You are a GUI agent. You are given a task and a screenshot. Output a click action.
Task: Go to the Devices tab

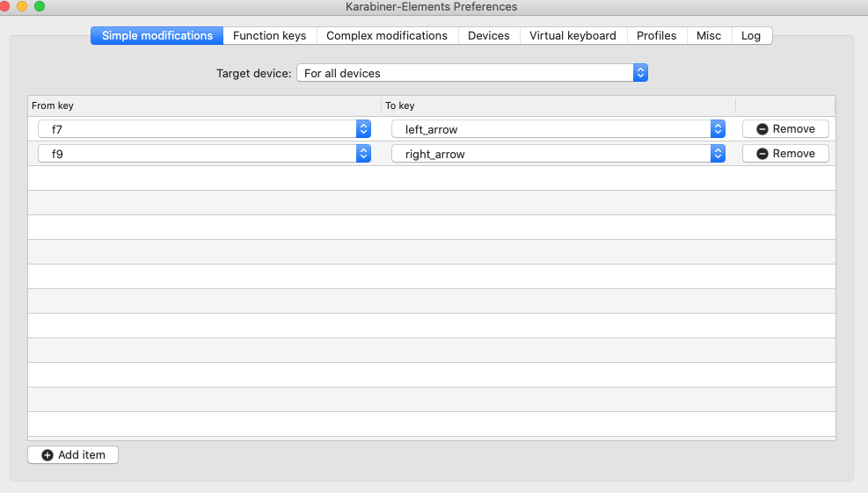(489, 35)
